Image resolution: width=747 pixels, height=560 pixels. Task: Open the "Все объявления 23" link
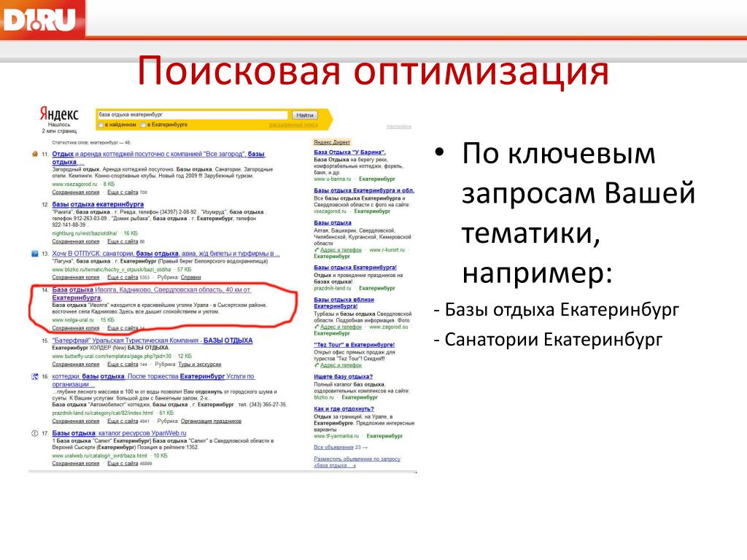340,448
